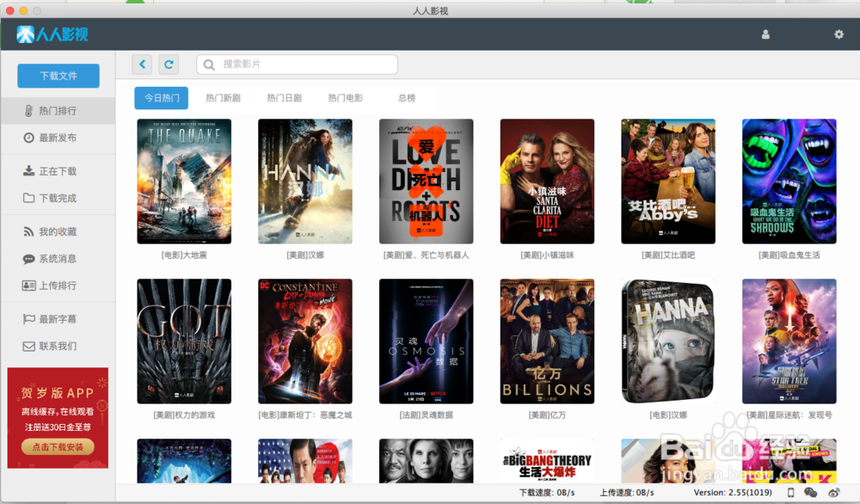This screenshot has width=860, height=504.
Task: Click the 贺岁版 APP ad banner heading
Action: click(x=58, y=393)
